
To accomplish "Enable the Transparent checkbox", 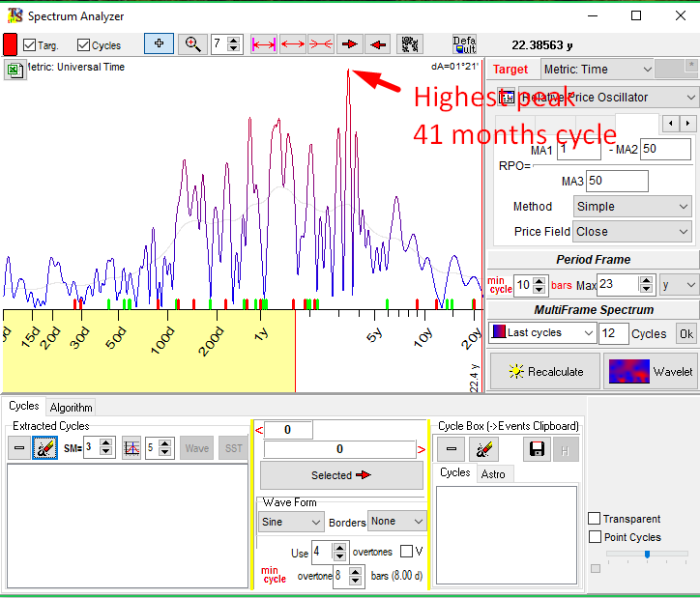I will [595, 519].
